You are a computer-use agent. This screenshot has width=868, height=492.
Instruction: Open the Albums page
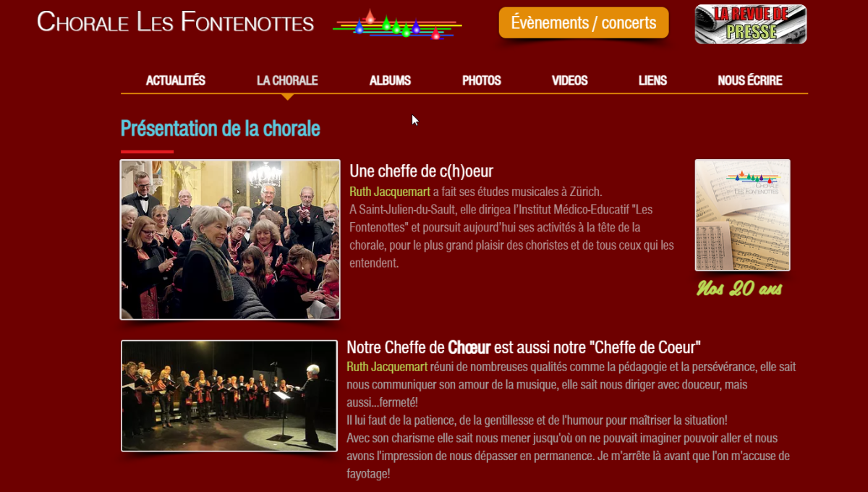coord(390,81)
